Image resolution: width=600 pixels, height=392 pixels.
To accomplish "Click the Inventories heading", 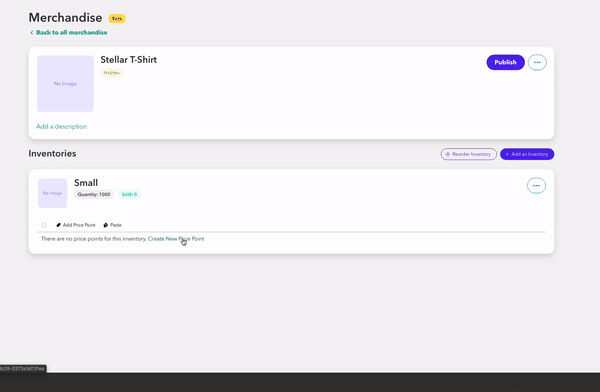I will [52, 154].
